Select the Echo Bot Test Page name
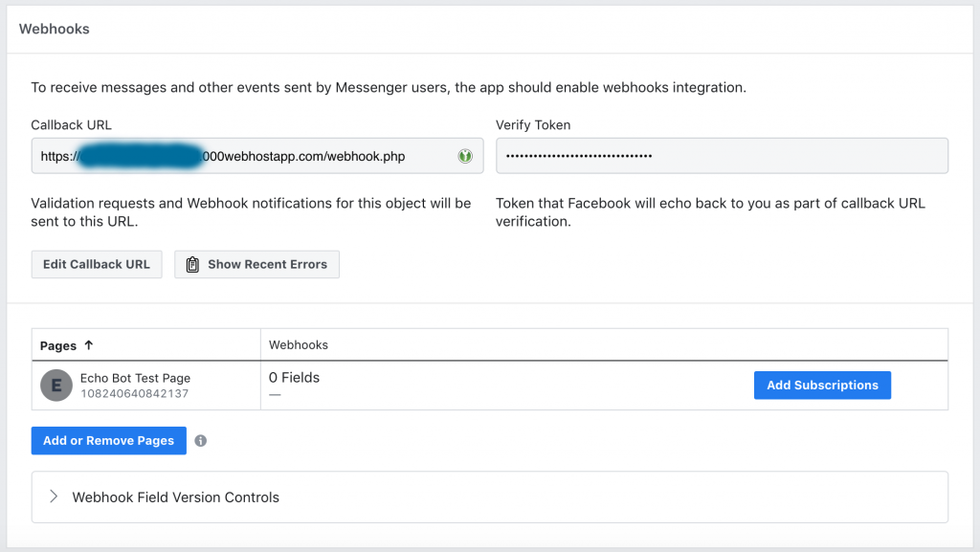 click(x=135, y=378)
